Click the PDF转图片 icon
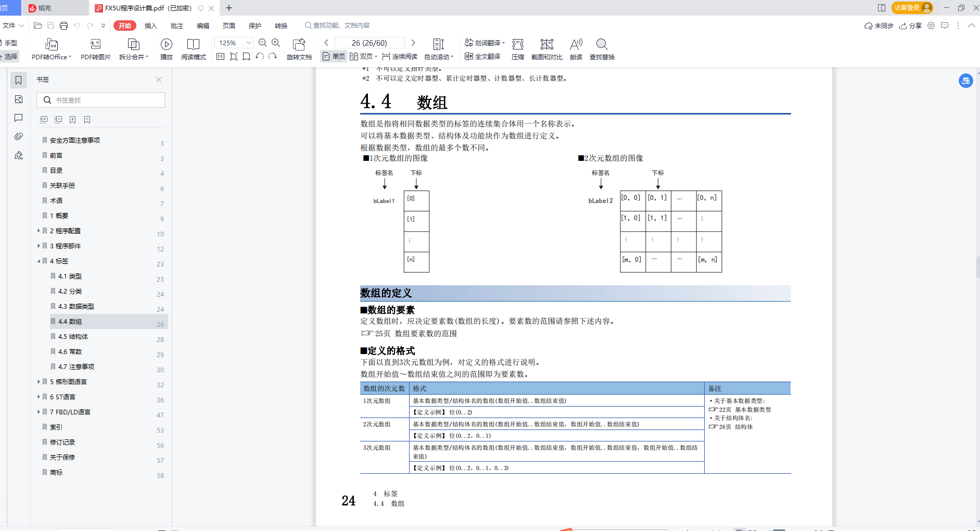The width and height of the screenshot is (980, 531). coord(95,45)
